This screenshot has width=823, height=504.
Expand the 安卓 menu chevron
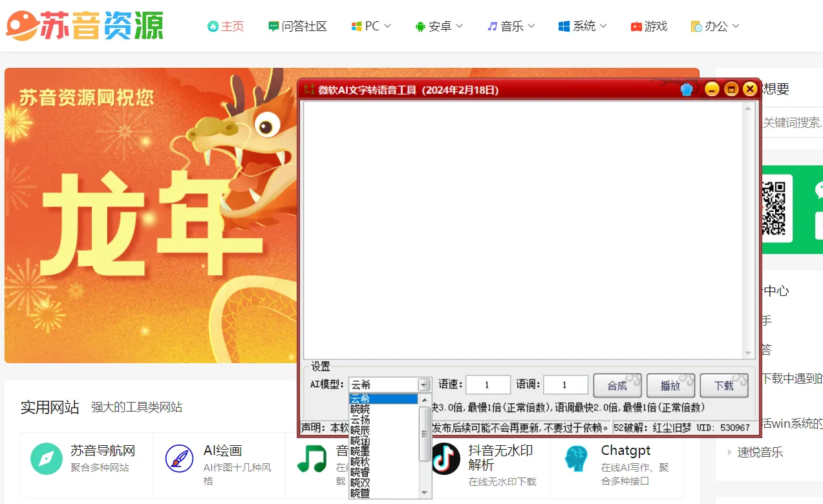[x=460, y=26]
